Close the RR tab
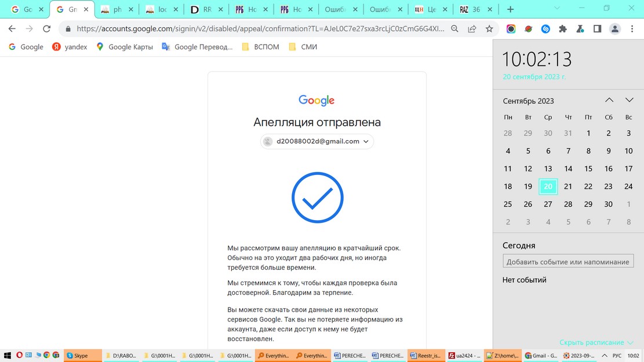 [220, 9]
